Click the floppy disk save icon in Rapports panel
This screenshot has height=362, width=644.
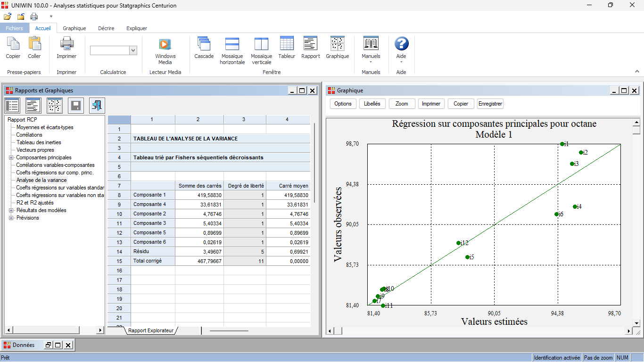click(76, 106)
